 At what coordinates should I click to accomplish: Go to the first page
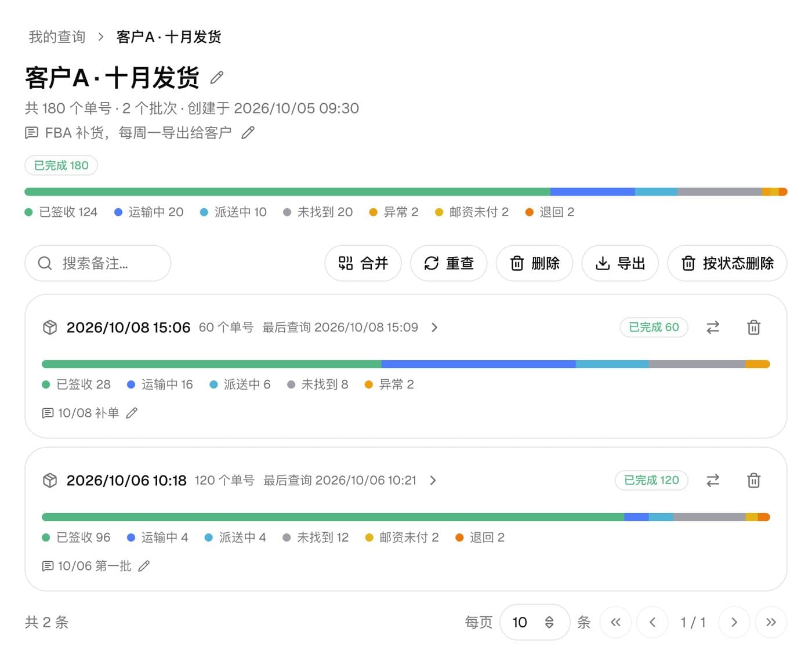615,622
